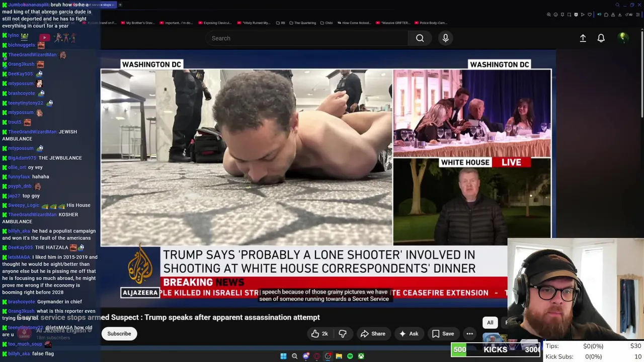Image resolution: width=644 pixels, height=362 pixels.
Task: Open YouTube notifications bell
Action: tap(601, 38)
